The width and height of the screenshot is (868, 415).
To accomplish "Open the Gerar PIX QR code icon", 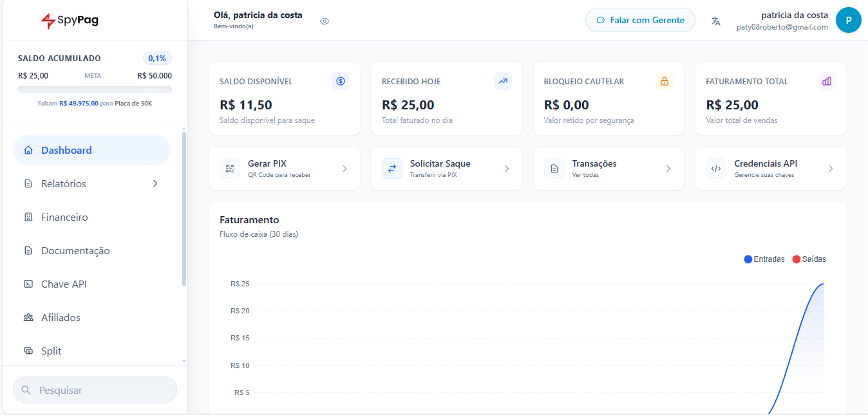I will (x=230, y=169).
